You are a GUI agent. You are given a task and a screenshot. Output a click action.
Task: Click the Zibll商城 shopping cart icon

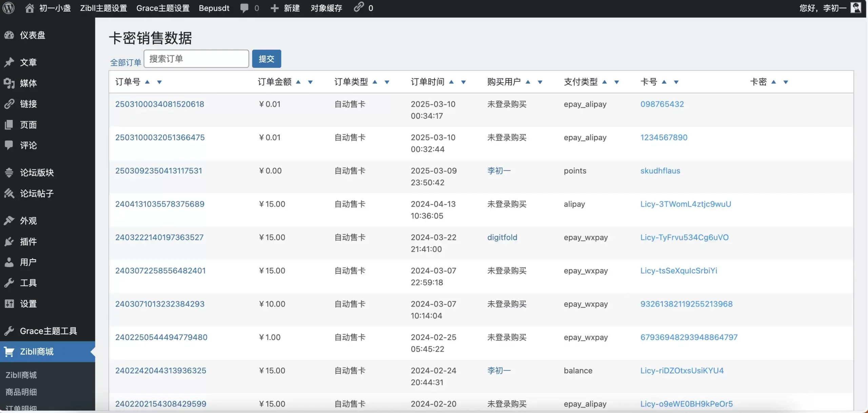point(9,352)
